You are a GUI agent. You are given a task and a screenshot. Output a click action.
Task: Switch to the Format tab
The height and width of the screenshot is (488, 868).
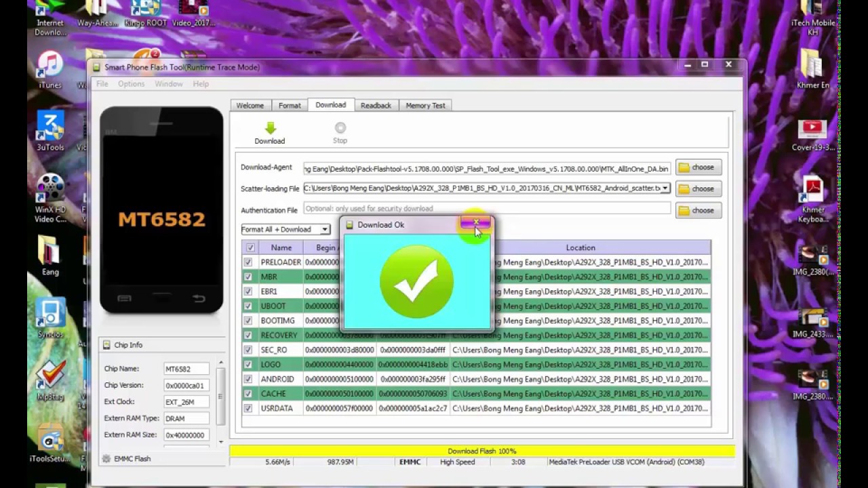[290, 106]
